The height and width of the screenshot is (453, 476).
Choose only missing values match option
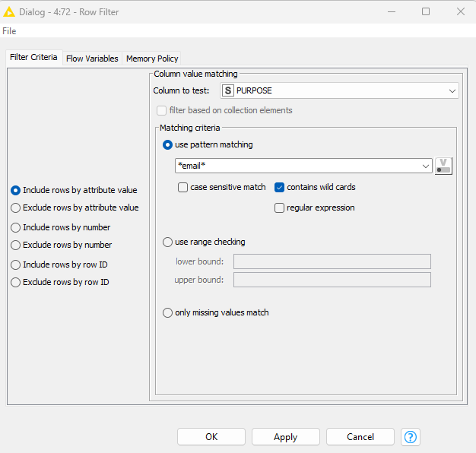pos(168,312)
